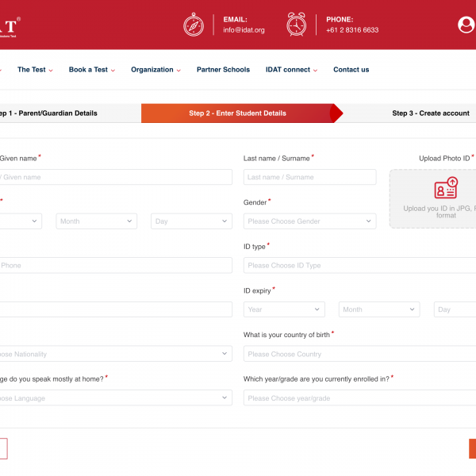Switch to Step 3 - Create account
The width and height of the screenshot is (476, 476).
tap(430, 113)
